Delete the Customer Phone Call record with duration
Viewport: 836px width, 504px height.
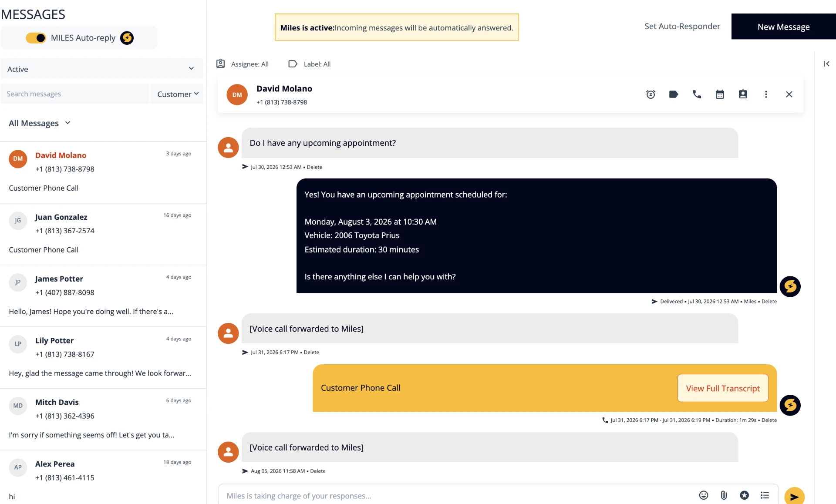click(769, 420)
